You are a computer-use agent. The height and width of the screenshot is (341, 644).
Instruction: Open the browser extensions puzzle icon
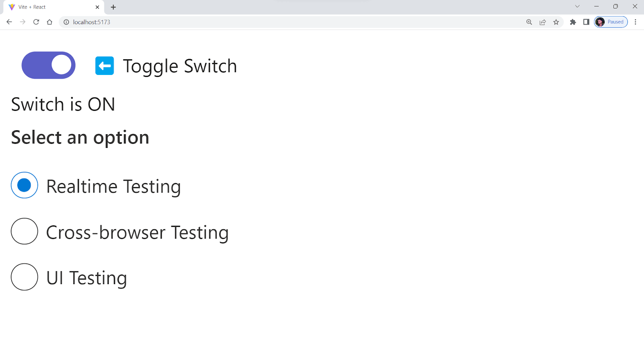click(x=573, y=22)
